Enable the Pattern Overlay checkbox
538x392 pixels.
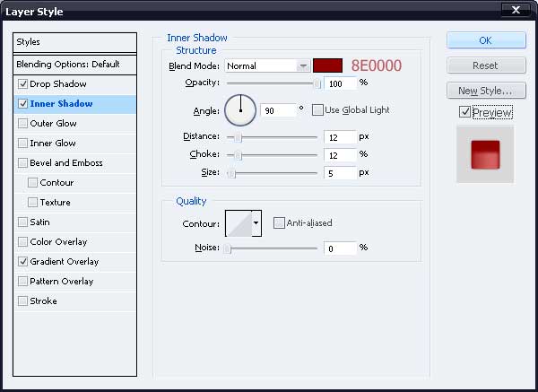(x=22, y=281)
